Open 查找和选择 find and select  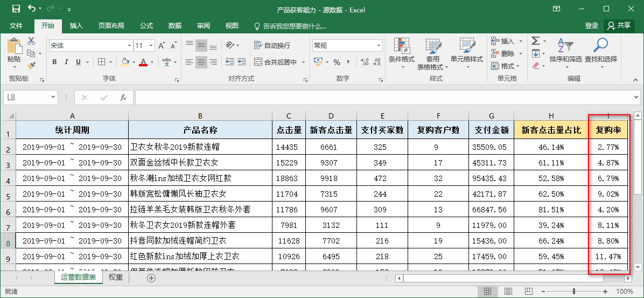pos(601,53)
